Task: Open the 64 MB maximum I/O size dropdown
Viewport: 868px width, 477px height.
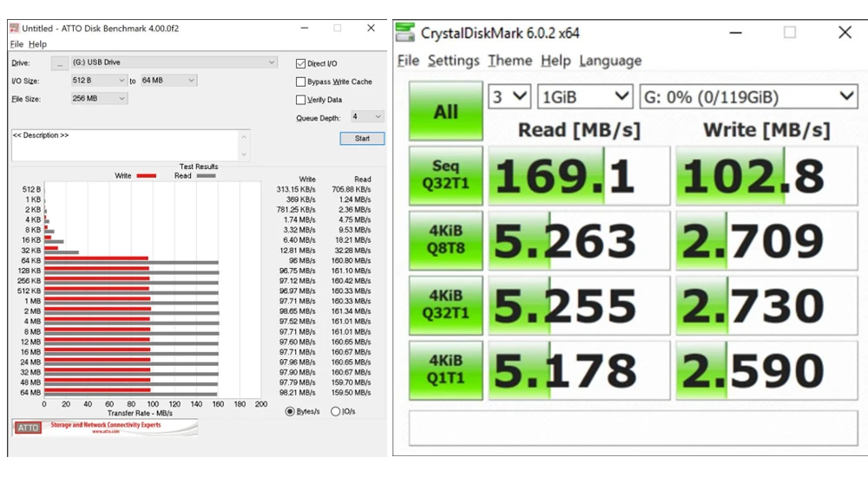Action: (x=168, y=81)
